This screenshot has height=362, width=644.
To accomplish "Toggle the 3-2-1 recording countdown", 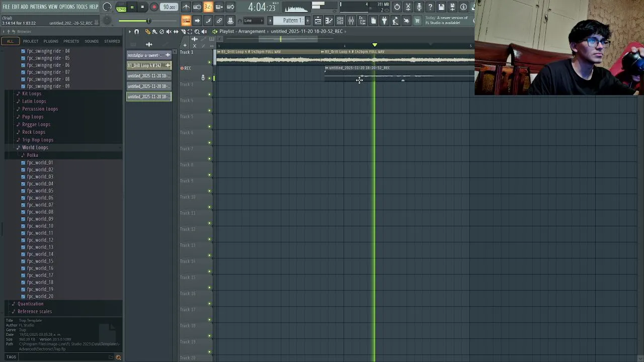I will (x=209, y=7).
